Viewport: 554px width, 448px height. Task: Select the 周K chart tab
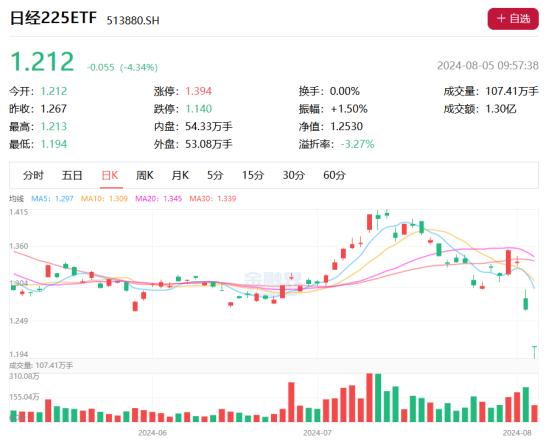[145, 175]
